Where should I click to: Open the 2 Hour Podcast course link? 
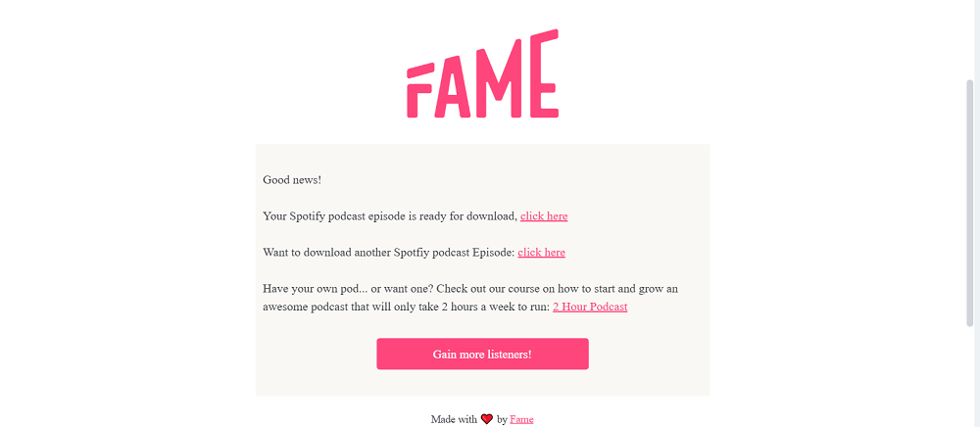point(590,308)
